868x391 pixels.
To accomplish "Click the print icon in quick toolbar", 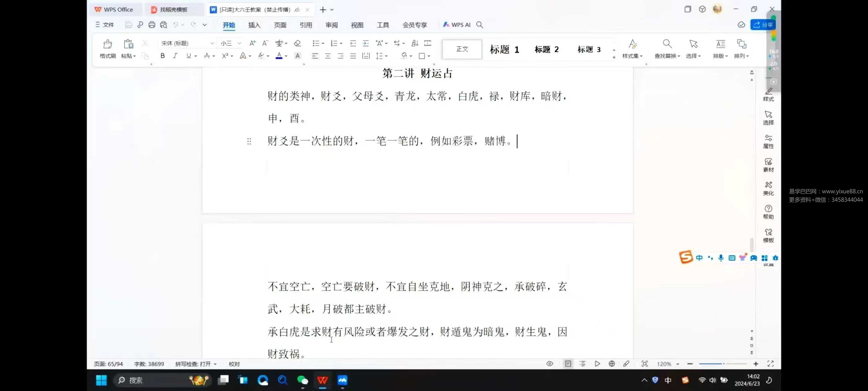I will [152, 25].
